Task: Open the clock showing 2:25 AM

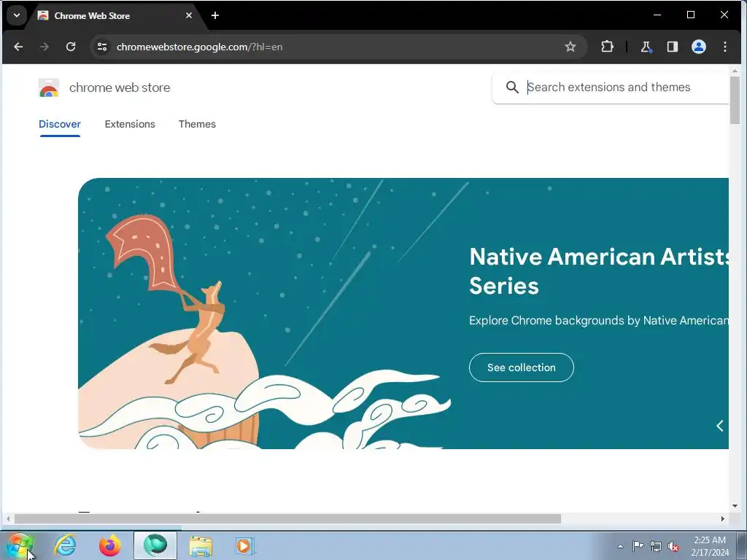Action: (710, 546)
